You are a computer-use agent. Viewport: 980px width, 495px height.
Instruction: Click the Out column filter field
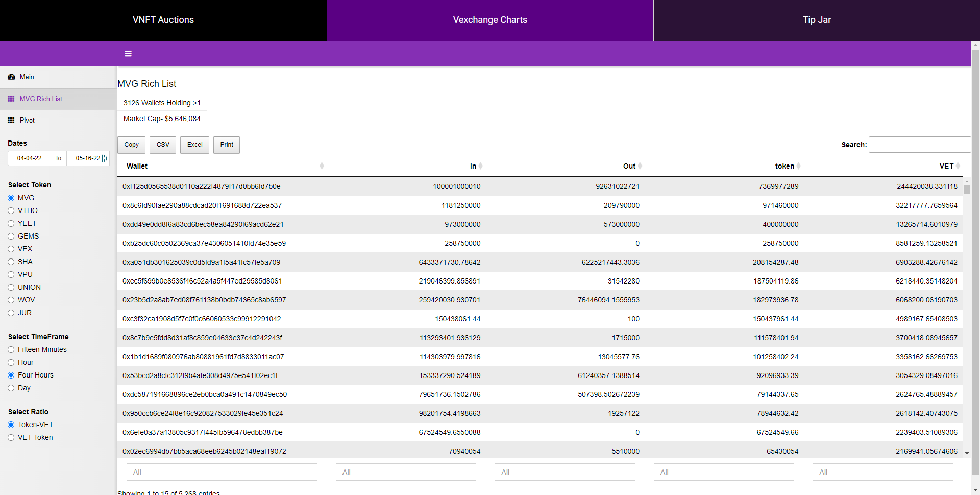point(565,472)
